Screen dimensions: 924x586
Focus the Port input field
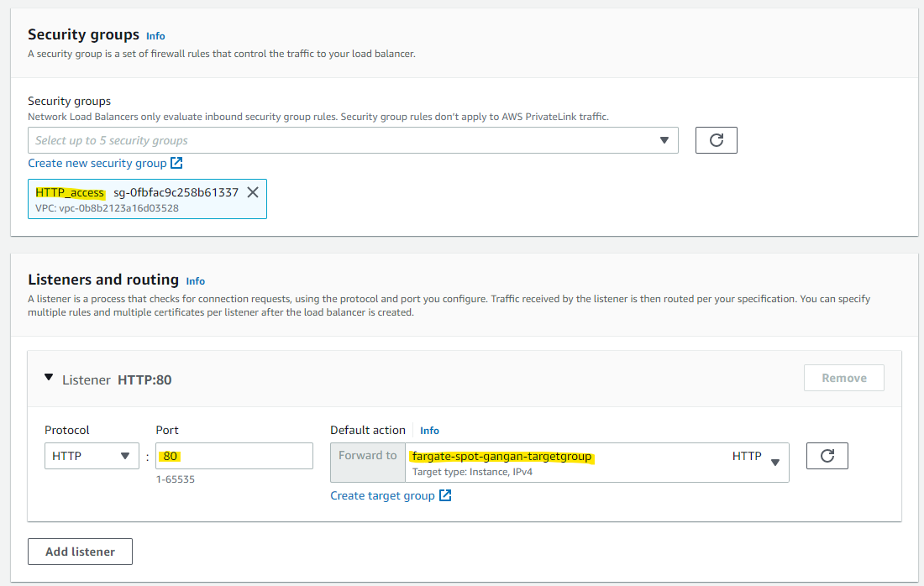tap(234, 456)
